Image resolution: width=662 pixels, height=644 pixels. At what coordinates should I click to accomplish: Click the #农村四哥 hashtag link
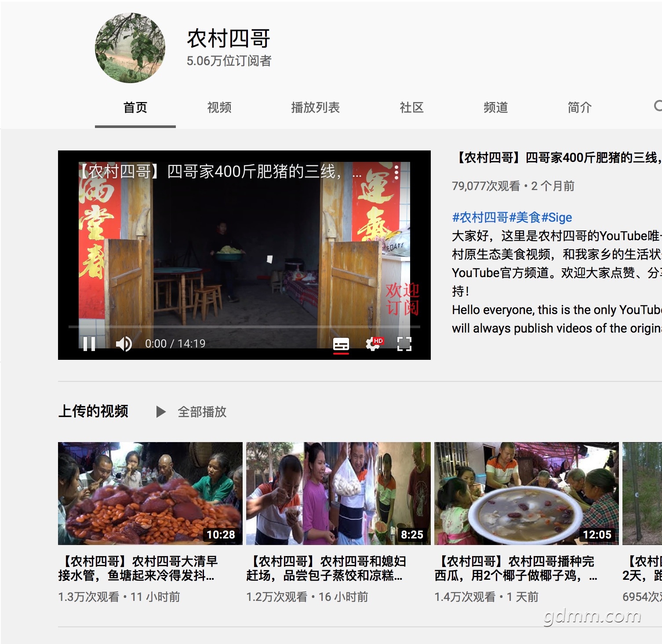[480, 217]
